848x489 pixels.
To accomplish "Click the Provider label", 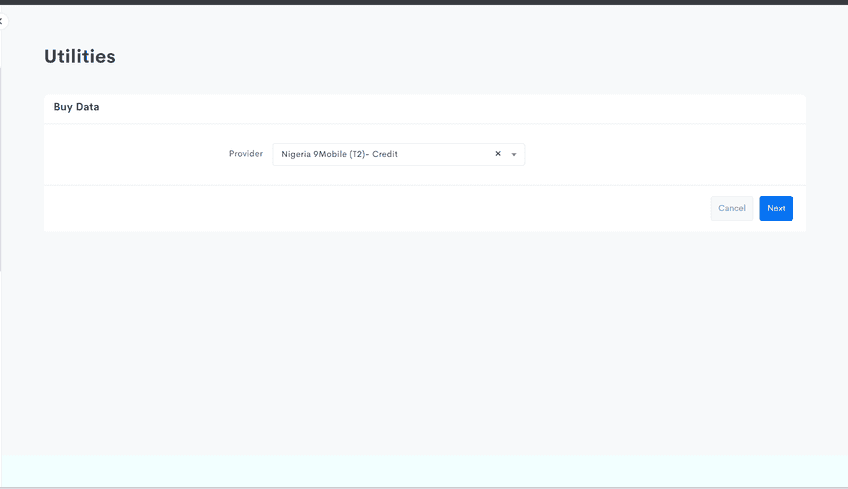I will 246,154.
